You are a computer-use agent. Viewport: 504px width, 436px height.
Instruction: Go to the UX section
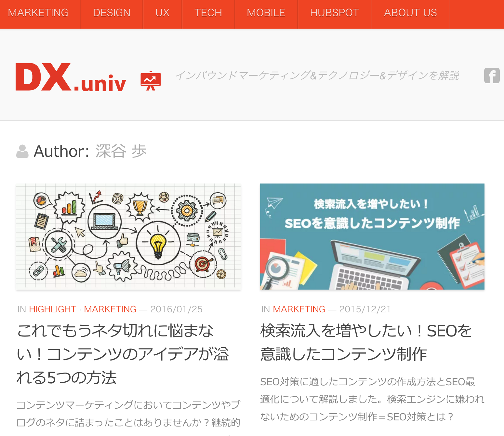pos(162,13)
